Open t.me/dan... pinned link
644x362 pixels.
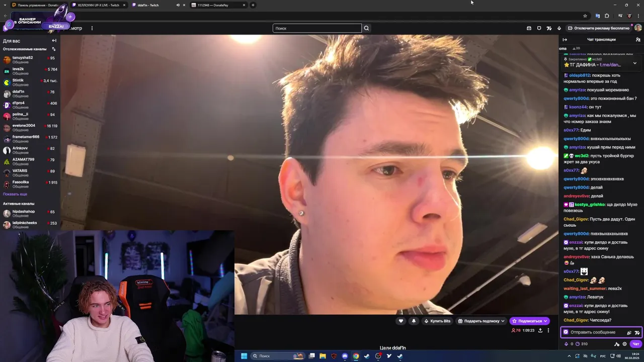point(610,65)
